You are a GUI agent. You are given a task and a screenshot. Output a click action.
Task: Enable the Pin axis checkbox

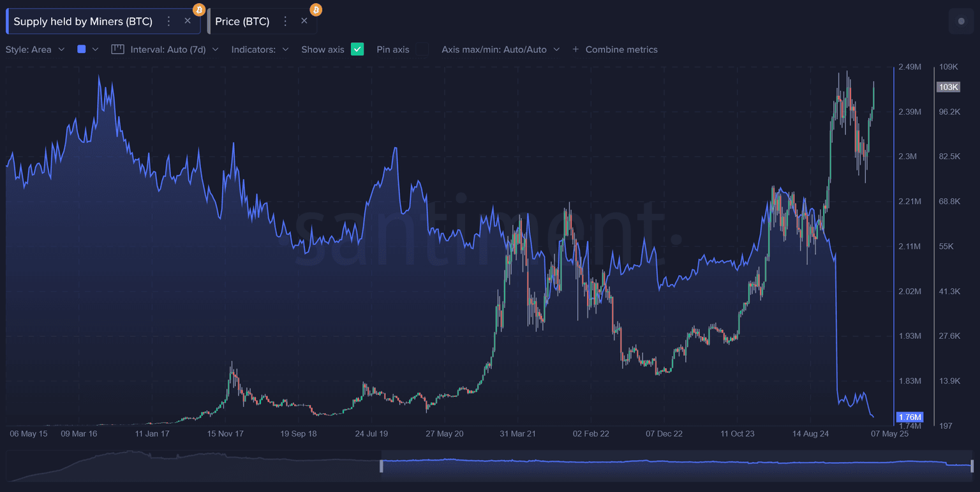coord(422,49)
